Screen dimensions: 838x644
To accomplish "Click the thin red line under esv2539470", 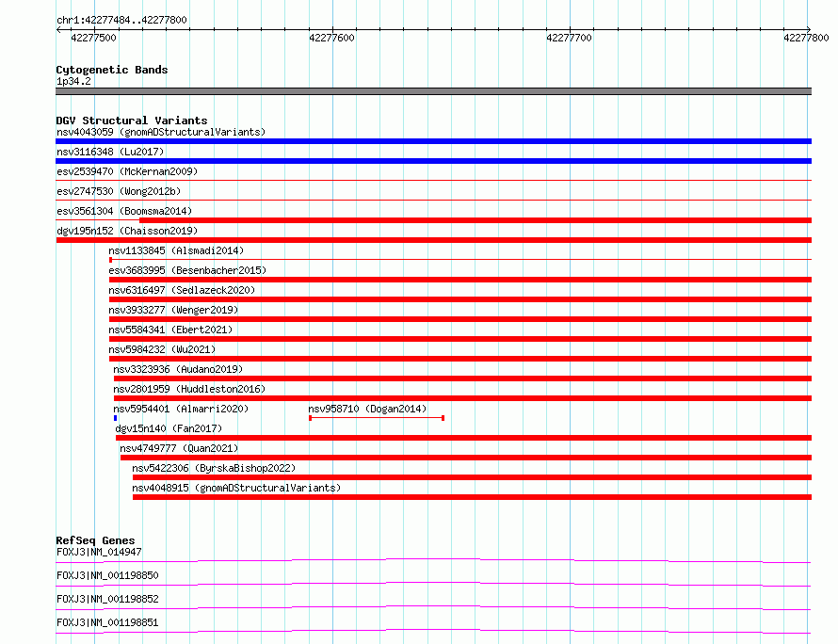I will pyautogui.click(x=433, y=181).
